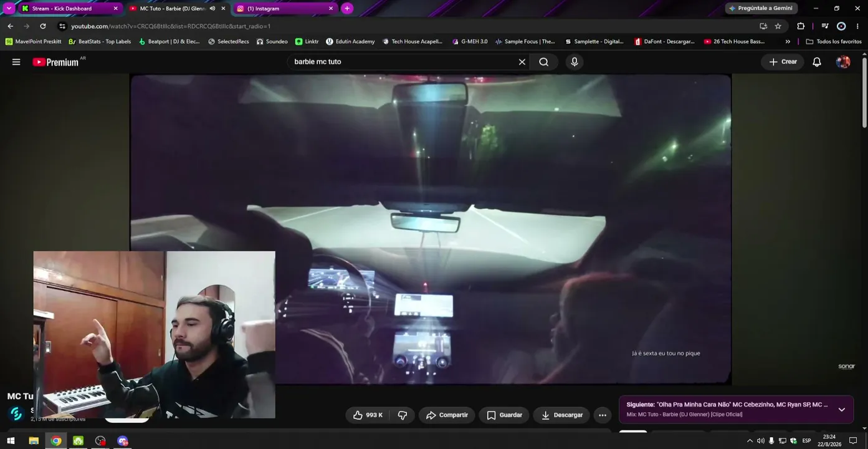This screenshot has height=449, width=868.
Task: Open the Tech House Acapell... bookmark
Action: click(412, 42)
